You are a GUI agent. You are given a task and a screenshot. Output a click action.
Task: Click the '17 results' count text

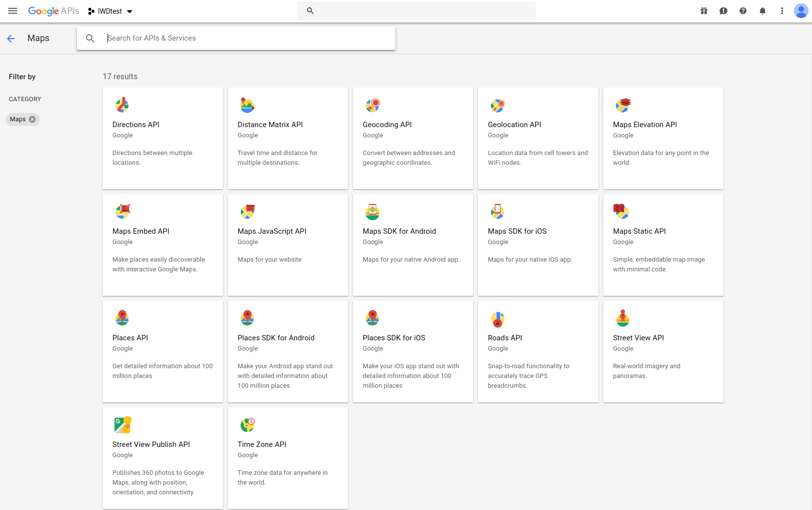coord(120,77)
